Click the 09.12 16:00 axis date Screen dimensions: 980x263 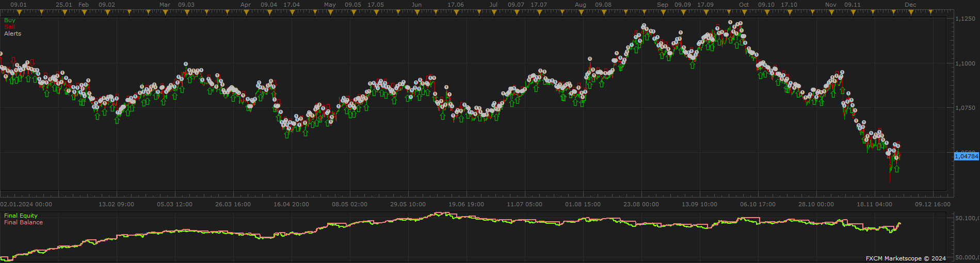[933, 204]
